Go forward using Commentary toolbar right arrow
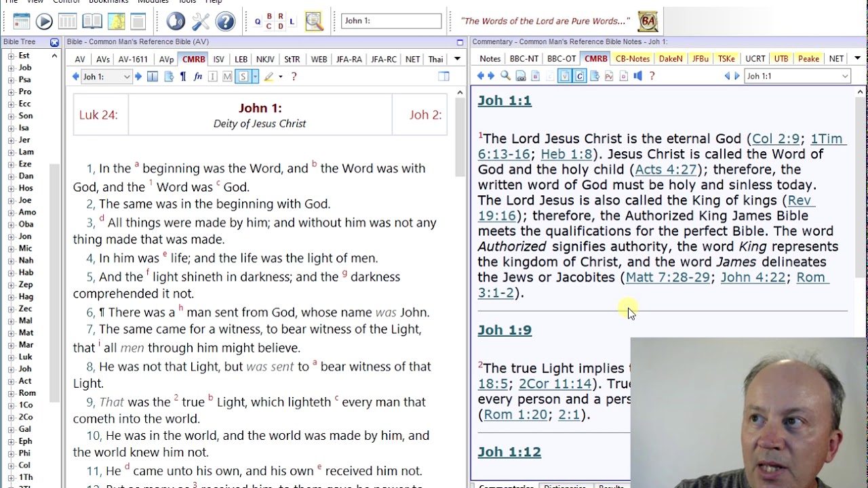This screenshot has width=868, height=488. click(491, 76)
